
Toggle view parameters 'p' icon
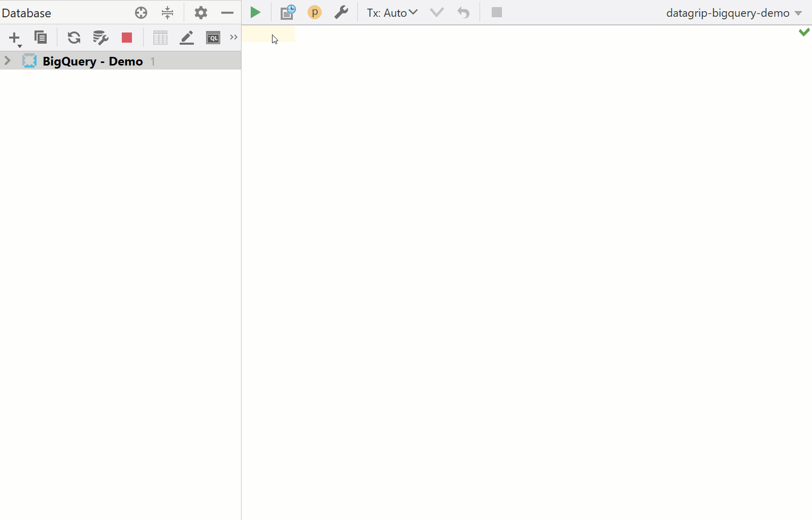(x=315, y=12)
